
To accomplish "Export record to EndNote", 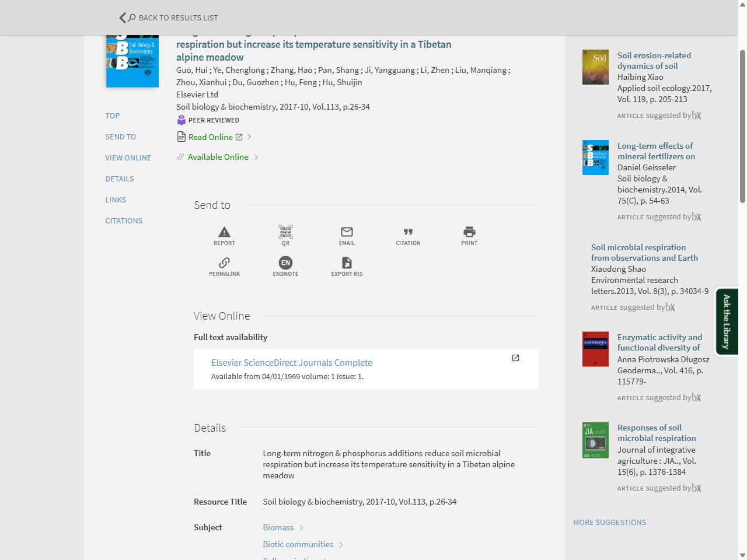I will [285, 262].
